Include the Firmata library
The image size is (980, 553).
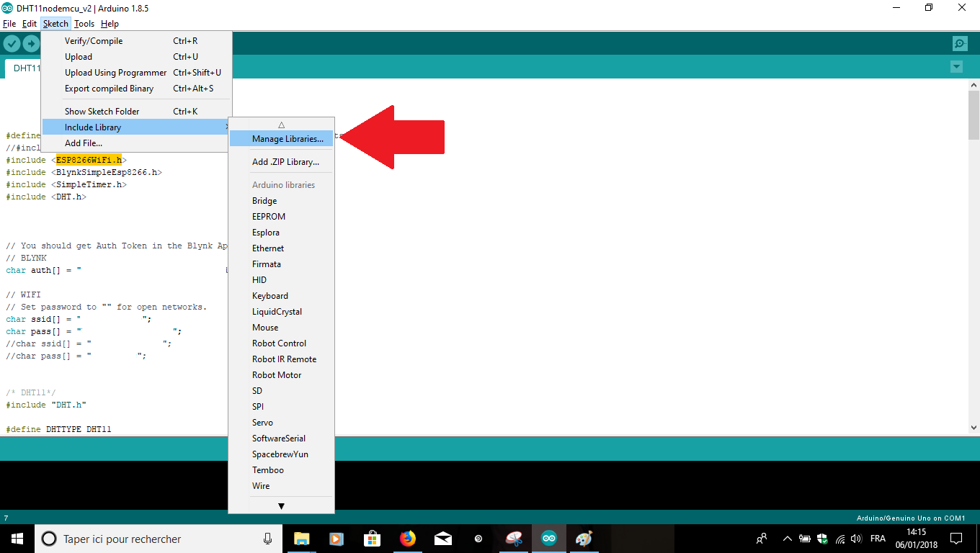[x=281, y=264]
